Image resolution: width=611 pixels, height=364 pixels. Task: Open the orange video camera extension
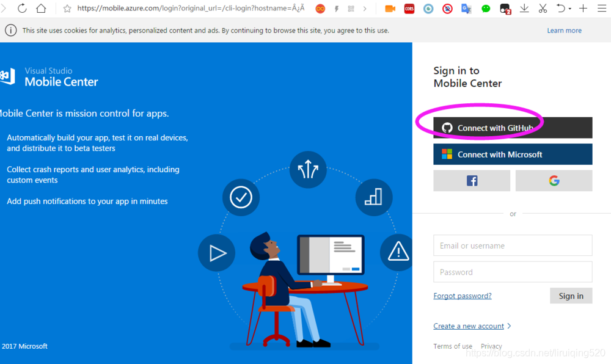pos(390,9)
